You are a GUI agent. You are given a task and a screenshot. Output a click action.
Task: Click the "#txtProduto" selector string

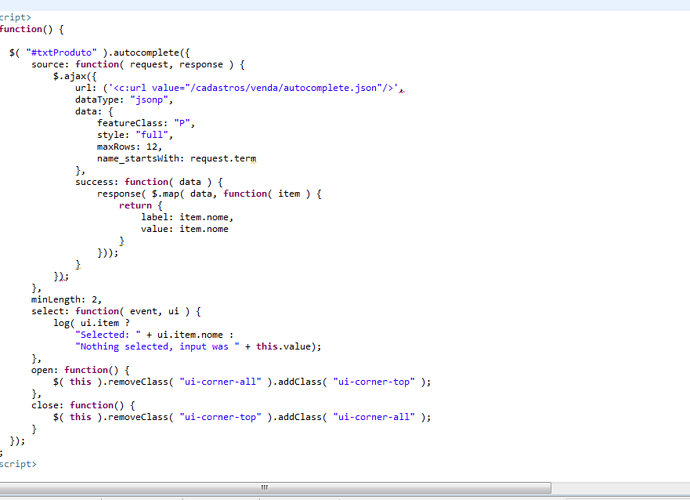61,53
